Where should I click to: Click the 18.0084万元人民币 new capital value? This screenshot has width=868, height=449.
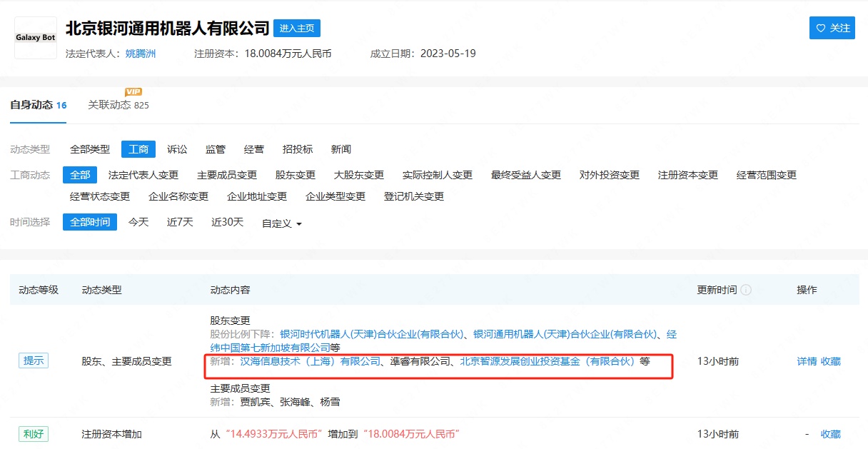pyautogui.click(x=410, y=434)
